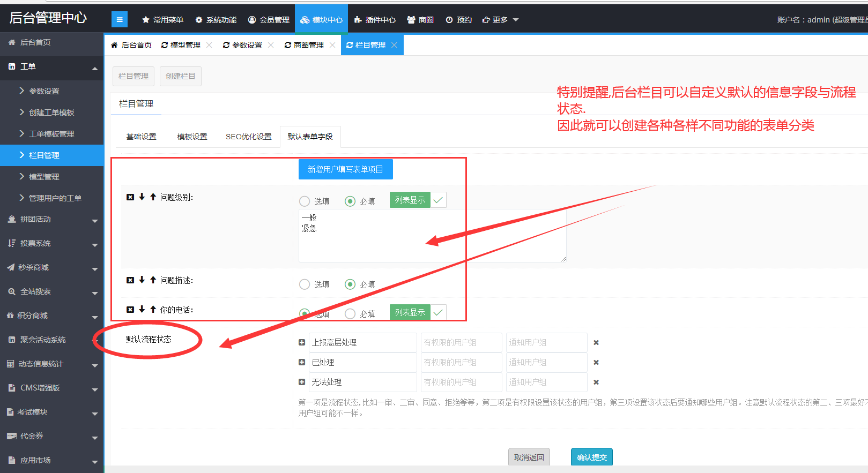Remove the 已处理 status row
868x473 pixels.
(596, 363)
